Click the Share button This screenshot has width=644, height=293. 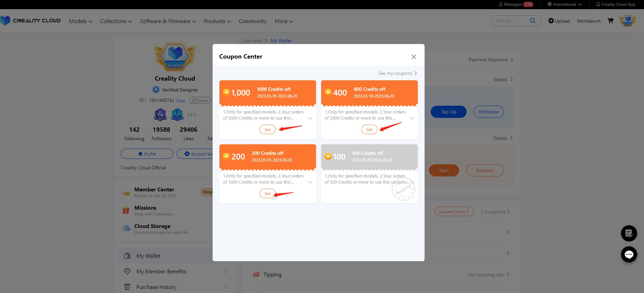200,100
